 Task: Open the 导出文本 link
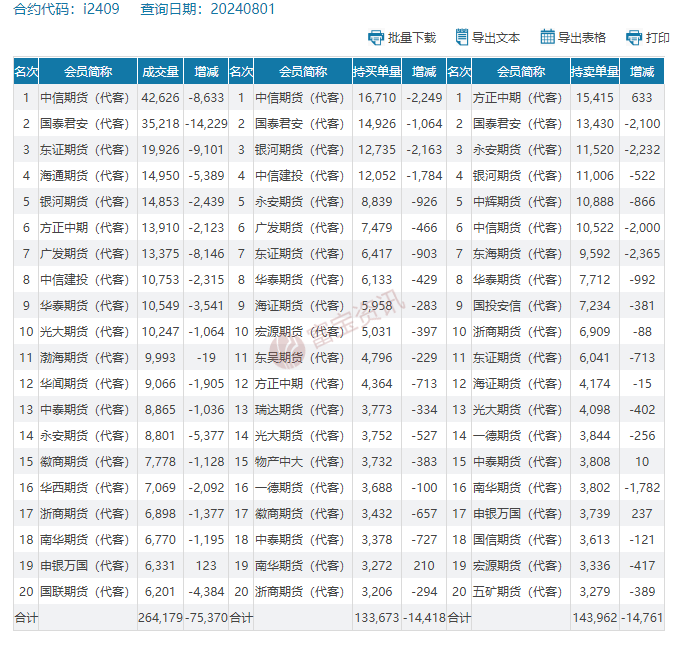click(496, 38)
